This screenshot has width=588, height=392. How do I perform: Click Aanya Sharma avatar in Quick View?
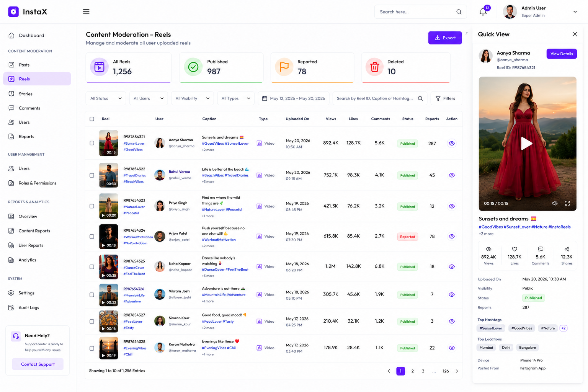pos(486,56)
